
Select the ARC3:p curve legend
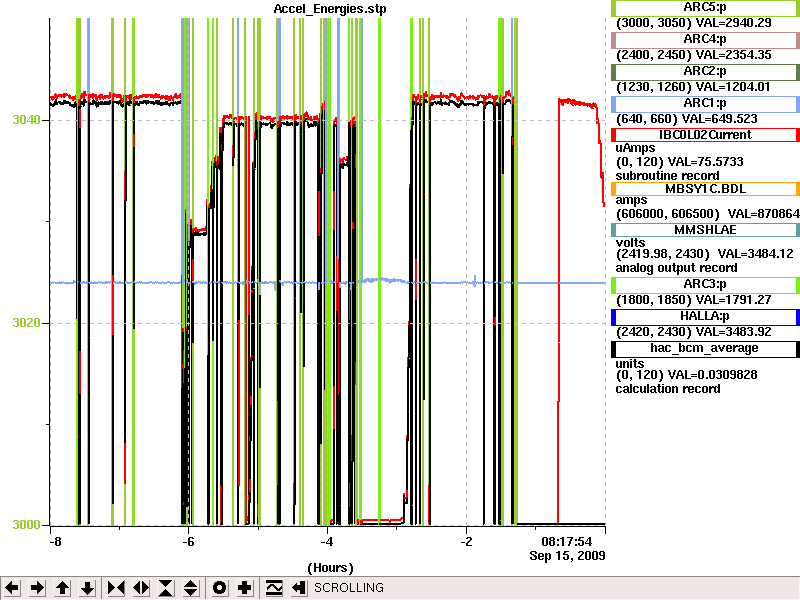click(x=705, y=285)
